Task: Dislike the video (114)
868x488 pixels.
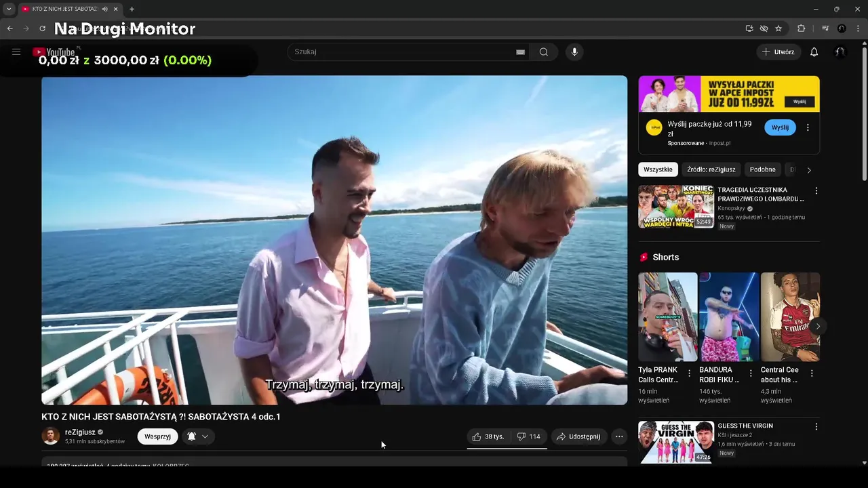Action: pyautogui.click(x=528, y=436)
